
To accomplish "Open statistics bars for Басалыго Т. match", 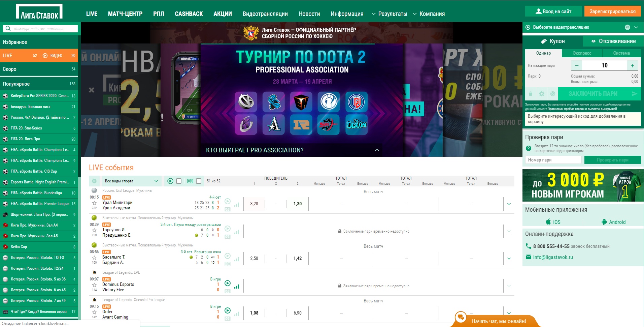I will (x=237, y=259).
